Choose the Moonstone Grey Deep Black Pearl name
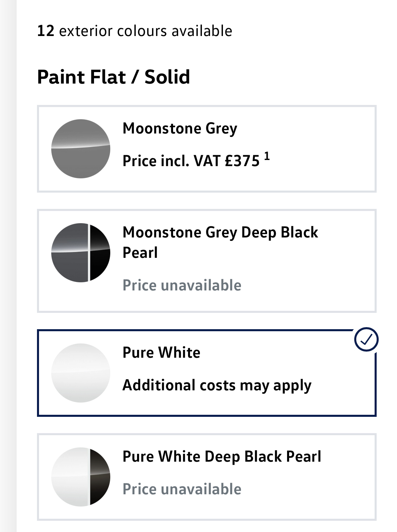 coord(220,233)
